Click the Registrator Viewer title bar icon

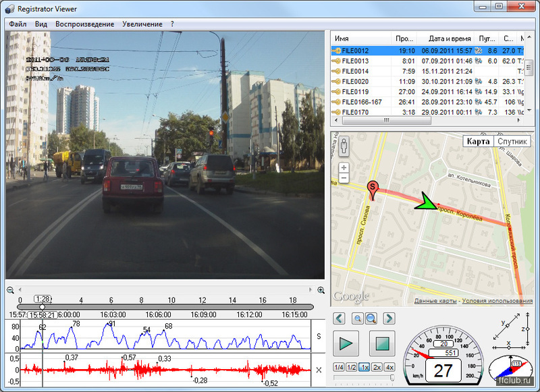click(10, 9)
